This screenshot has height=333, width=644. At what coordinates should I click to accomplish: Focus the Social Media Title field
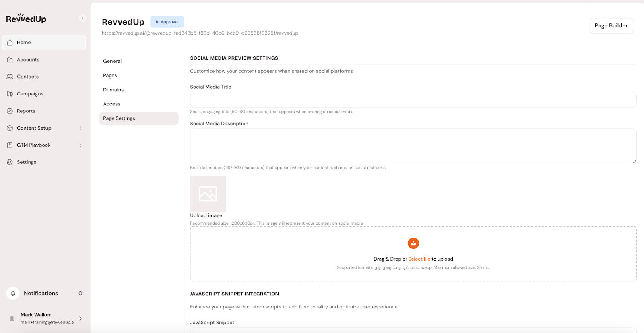tap(413, 99)
